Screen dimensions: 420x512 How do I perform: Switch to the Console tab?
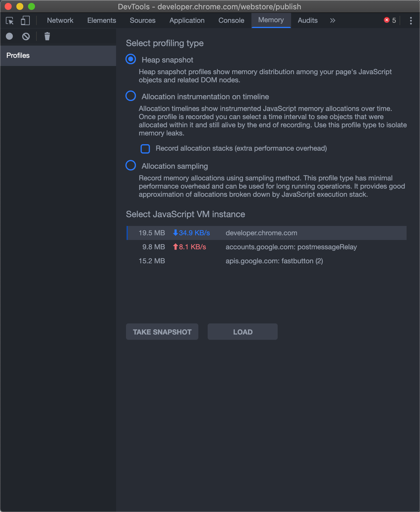point(231,20)
